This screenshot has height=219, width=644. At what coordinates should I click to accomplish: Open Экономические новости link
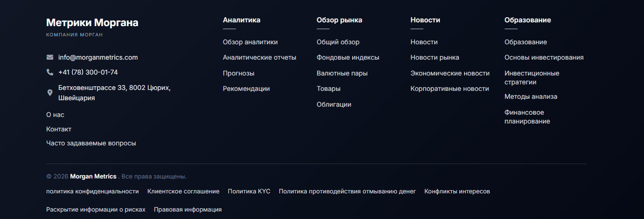pos(450,73)
